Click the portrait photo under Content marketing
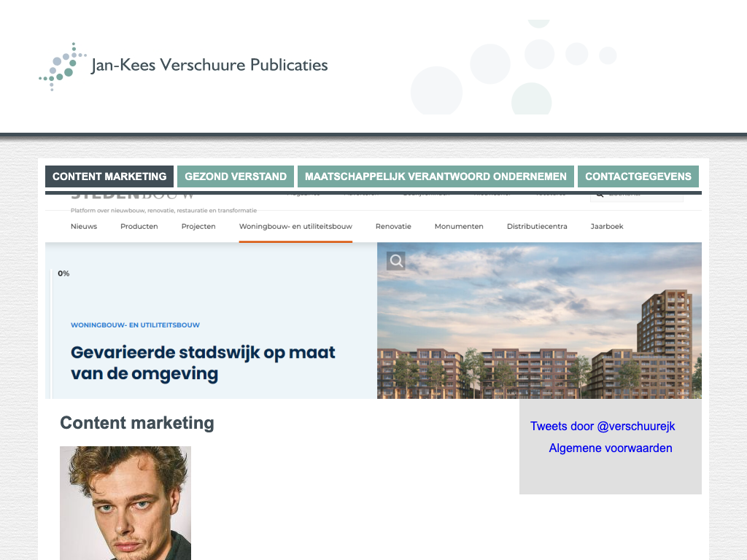The image size is (747, 560). [125, 503]
